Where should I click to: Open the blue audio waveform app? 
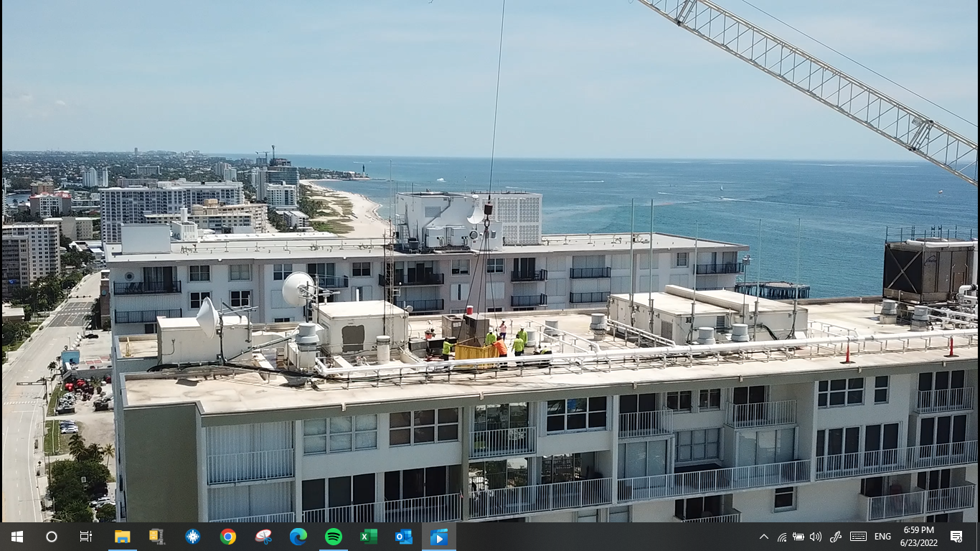click(x=192, y=537)
